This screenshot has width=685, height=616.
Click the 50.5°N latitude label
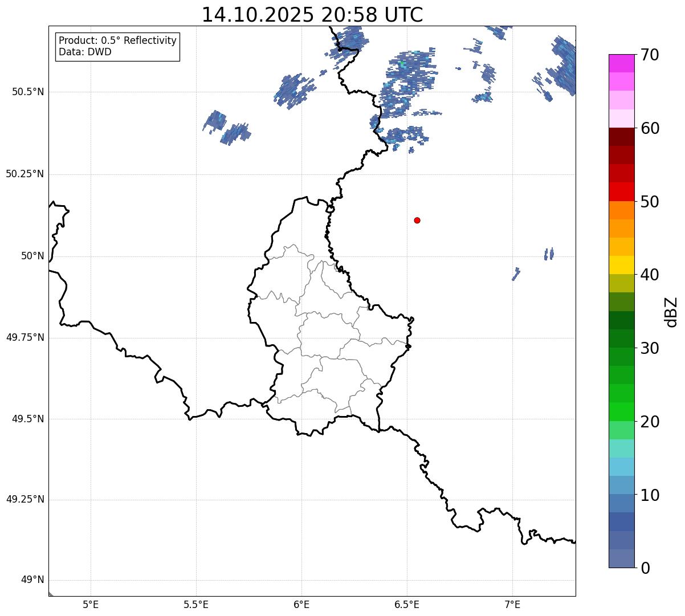coord(28,92)
